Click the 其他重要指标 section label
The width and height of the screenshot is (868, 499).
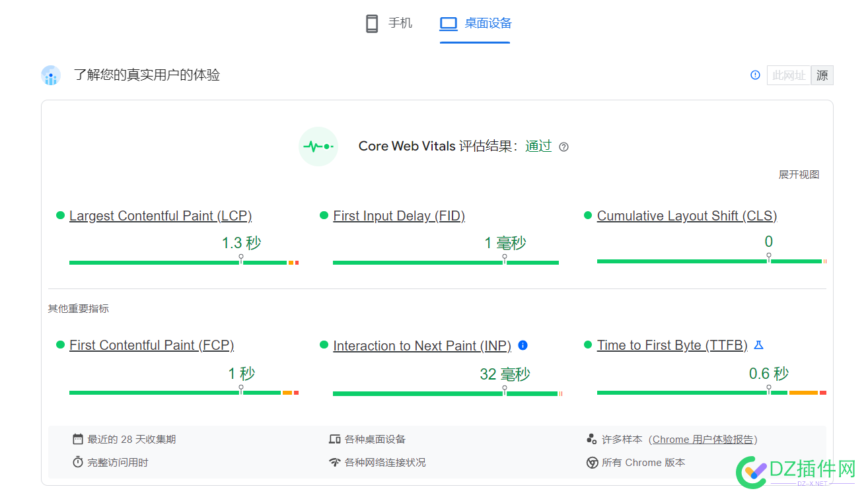78,309
